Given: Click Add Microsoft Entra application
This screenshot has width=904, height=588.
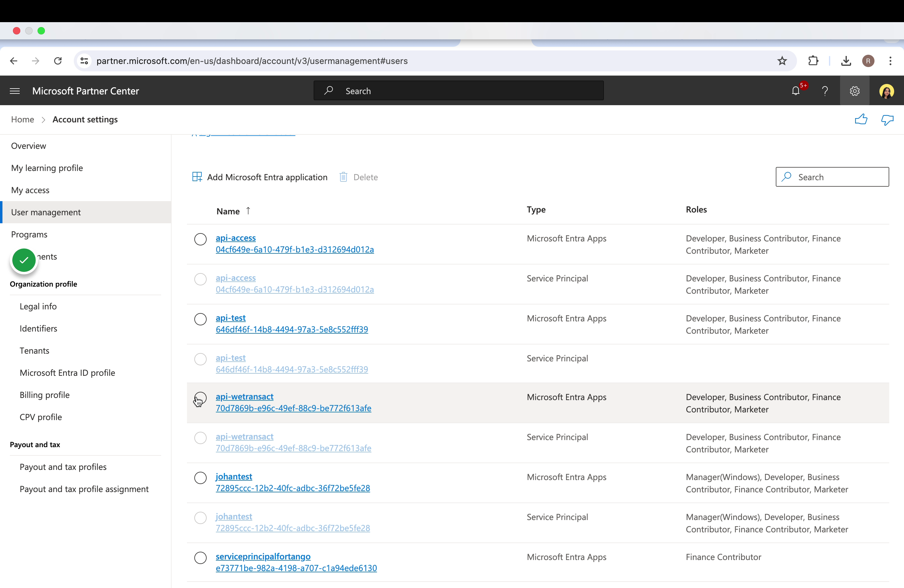Looking at the screenshot, I should tap(260, 177).
